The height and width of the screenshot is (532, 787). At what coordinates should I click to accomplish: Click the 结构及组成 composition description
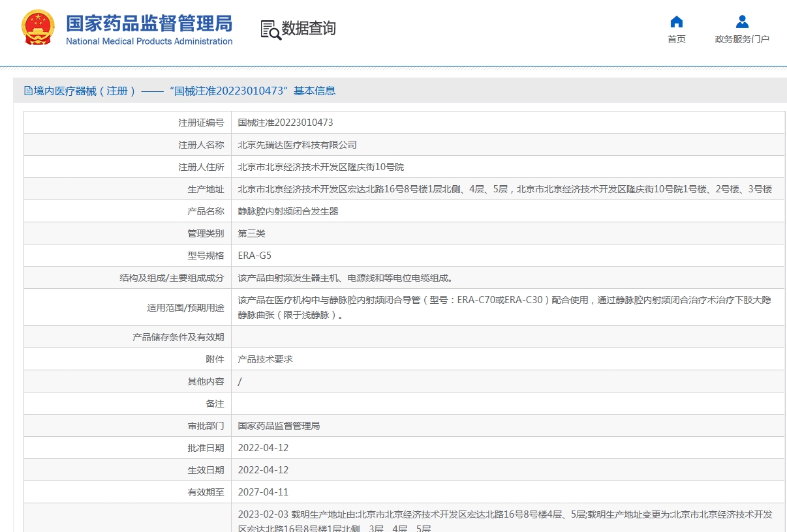(345, 278)
